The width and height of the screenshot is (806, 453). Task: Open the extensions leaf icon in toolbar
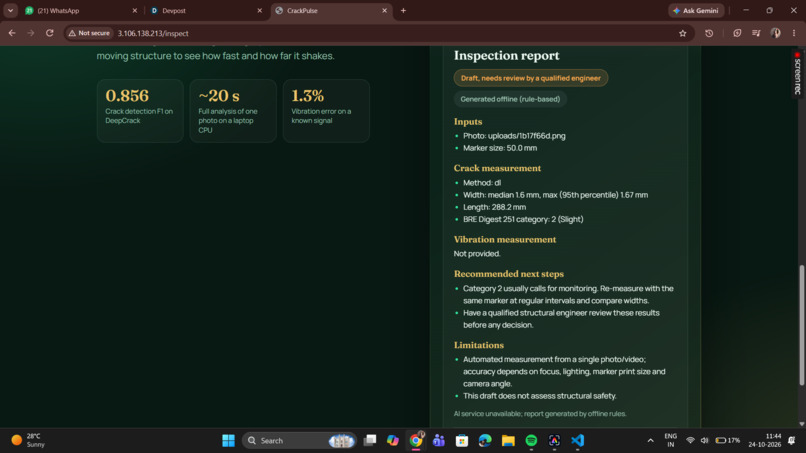(737, 33)
